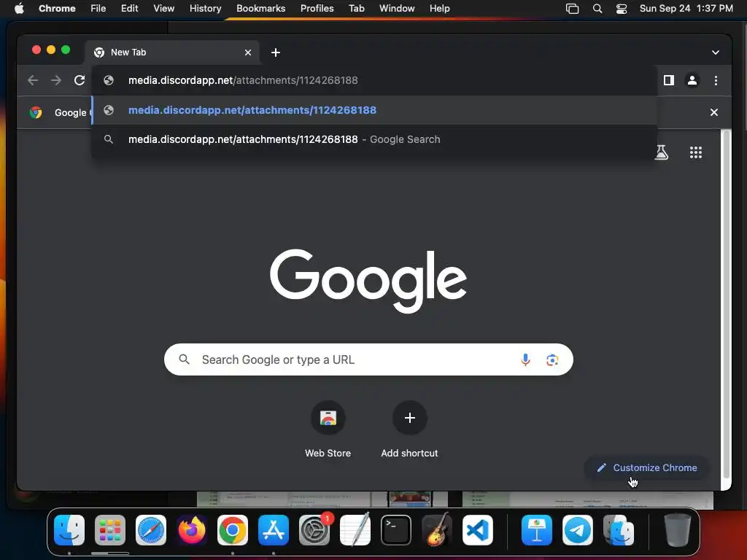This screenshot has height=560, width=747.
Task: Click the date and time in menu bar
Action: click(x=686, y=9)
